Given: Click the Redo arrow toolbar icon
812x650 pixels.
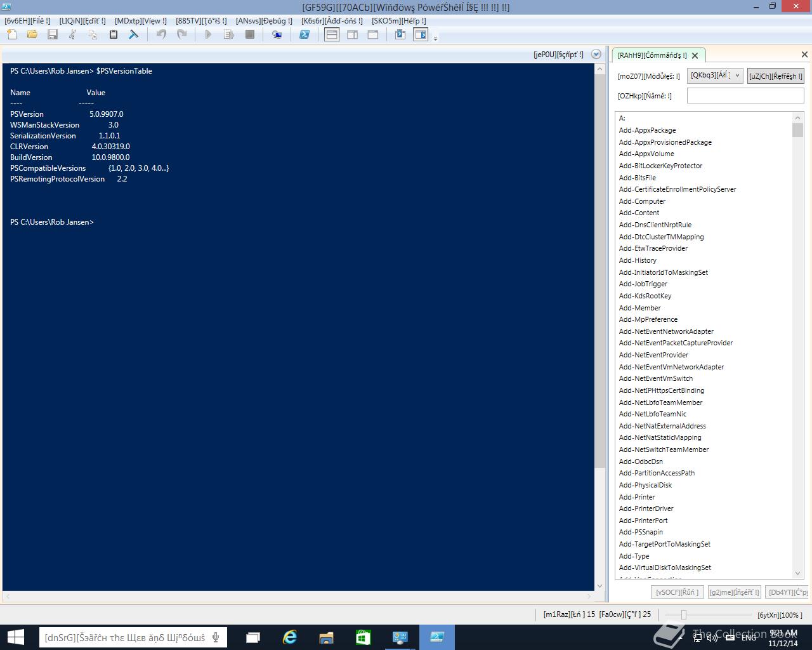Looking at the screenshot, I should [181, 34].
